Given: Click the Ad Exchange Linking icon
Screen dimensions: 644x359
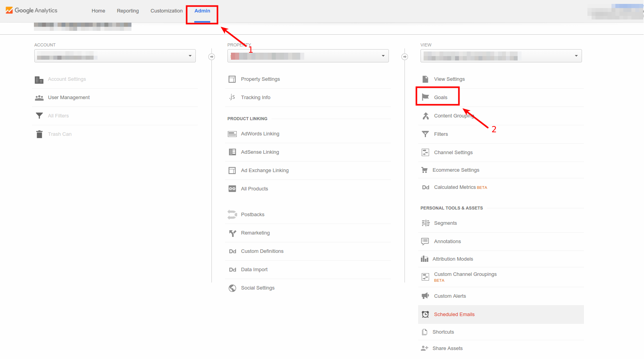Looking at the screenshot, I should point(232,171).
